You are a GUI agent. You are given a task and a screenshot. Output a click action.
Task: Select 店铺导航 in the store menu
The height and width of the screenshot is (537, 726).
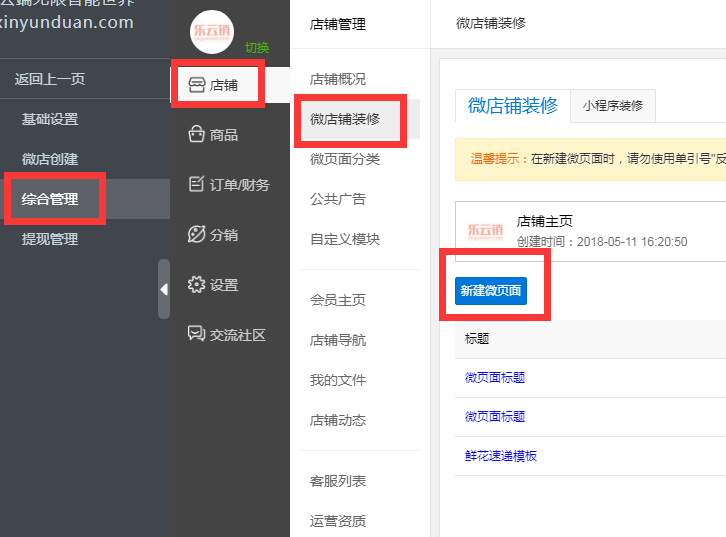pos(338,340)
